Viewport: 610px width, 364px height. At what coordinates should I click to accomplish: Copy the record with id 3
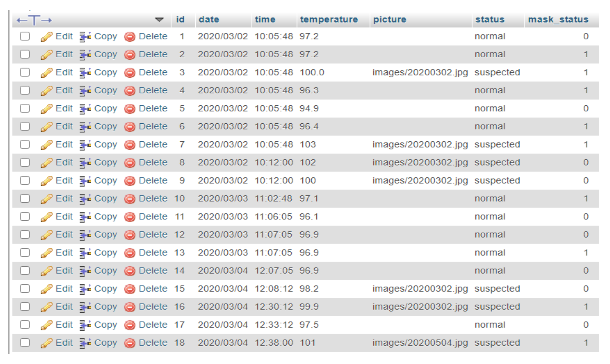pos(106,72)
